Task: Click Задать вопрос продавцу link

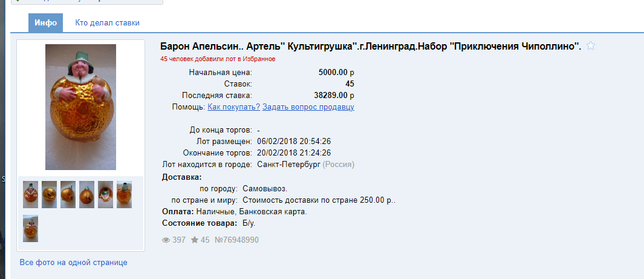Action: (308, 107)
